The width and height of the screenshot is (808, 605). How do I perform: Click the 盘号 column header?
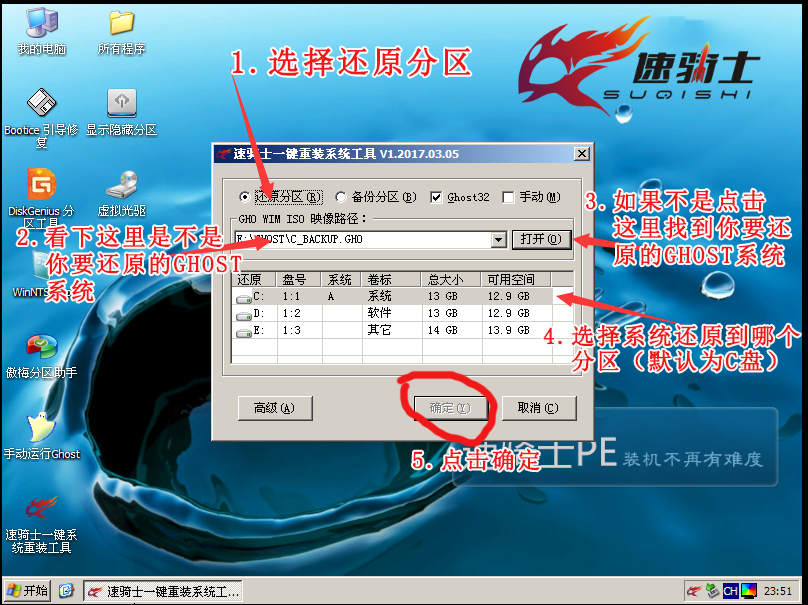298,279
